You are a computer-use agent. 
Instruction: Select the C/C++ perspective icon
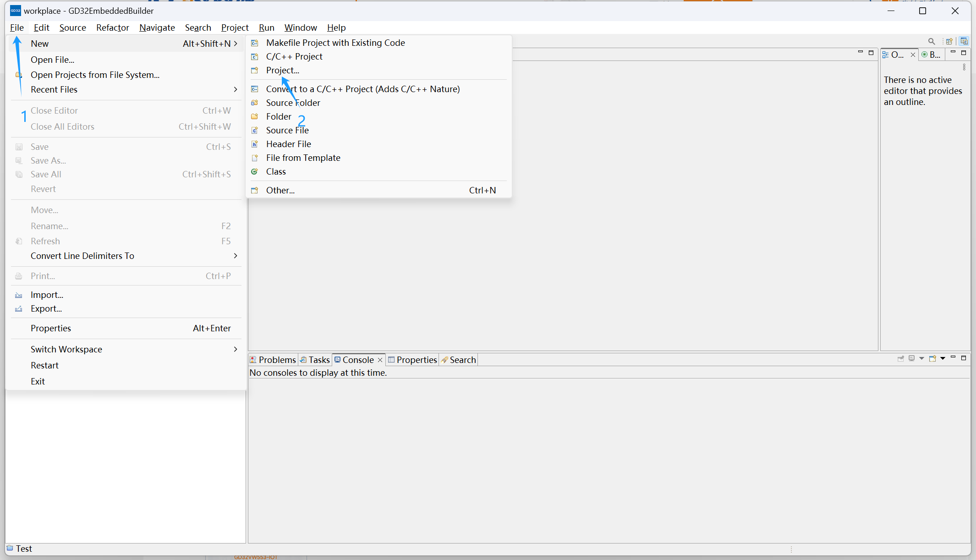964,41
